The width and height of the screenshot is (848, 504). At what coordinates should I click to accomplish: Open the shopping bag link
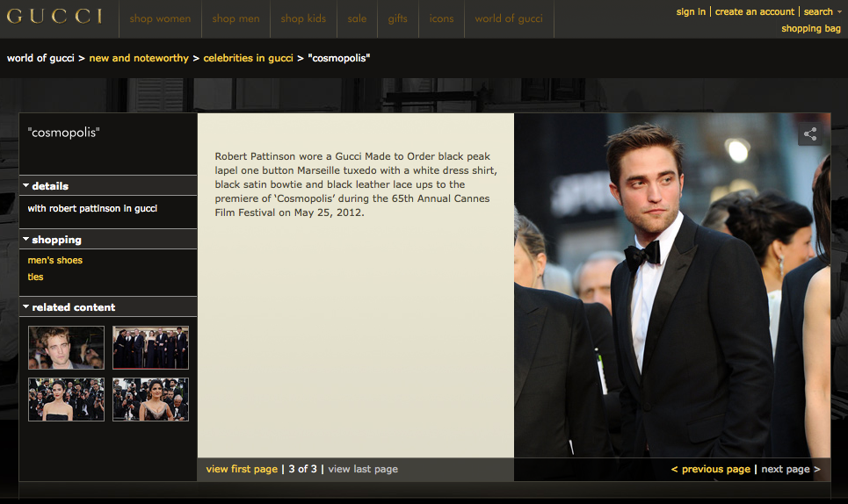pyautogui.click(x=811, y=29)
